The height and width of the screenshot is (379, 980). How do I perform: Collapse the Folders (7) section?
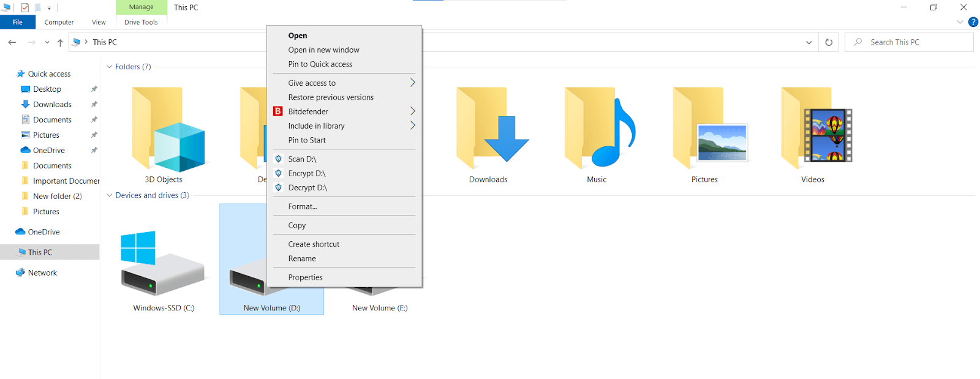[x=110, y=67]
